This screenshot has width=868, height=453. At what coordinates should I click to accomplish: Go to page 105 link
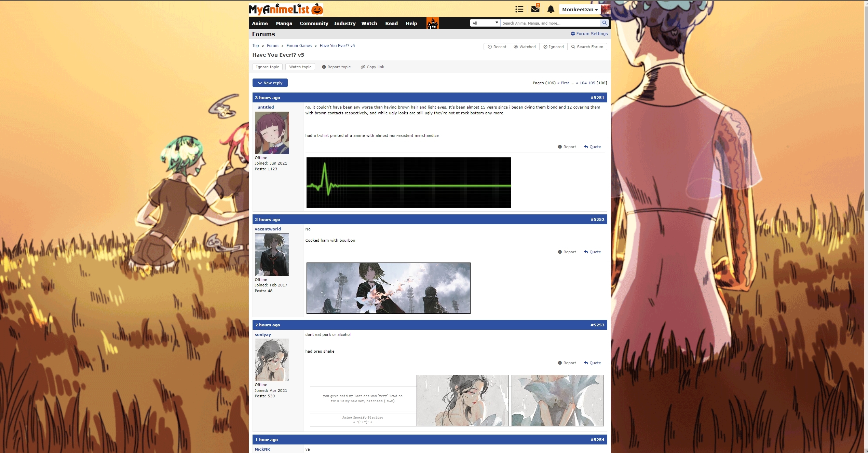pos(592,83)
